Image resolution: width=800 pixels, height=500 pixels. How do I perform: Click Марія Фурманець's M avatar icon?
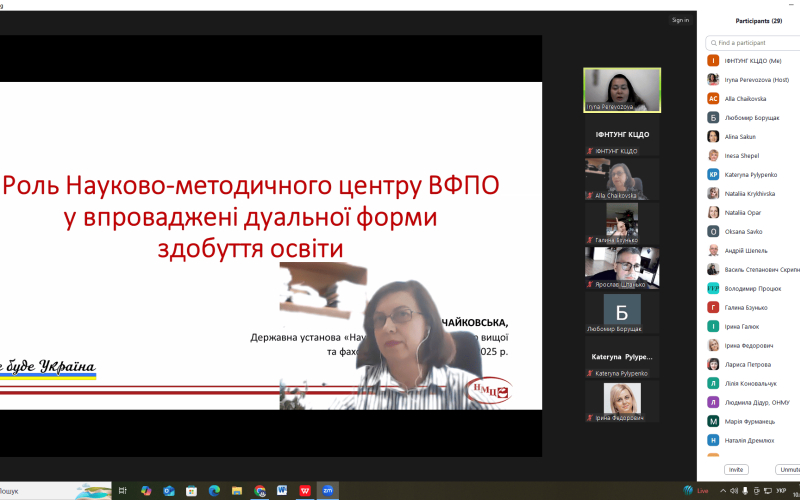point(713,421)
